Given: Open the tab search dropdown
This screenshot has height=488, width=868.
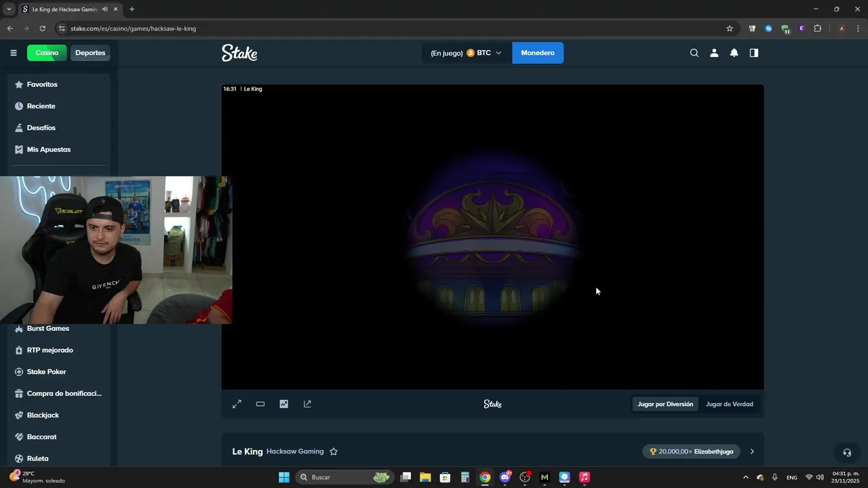Looking at the screenshot, I should point(9,9).
